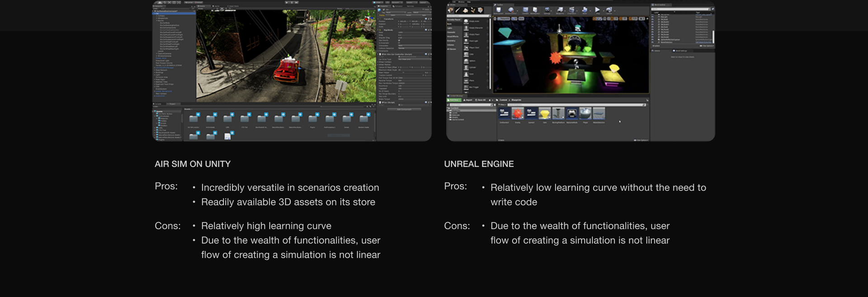Open the Lit view mode dropdown in the Unreal viewport
The height and width of the screenshot is (297, 868).
point(514,19)
